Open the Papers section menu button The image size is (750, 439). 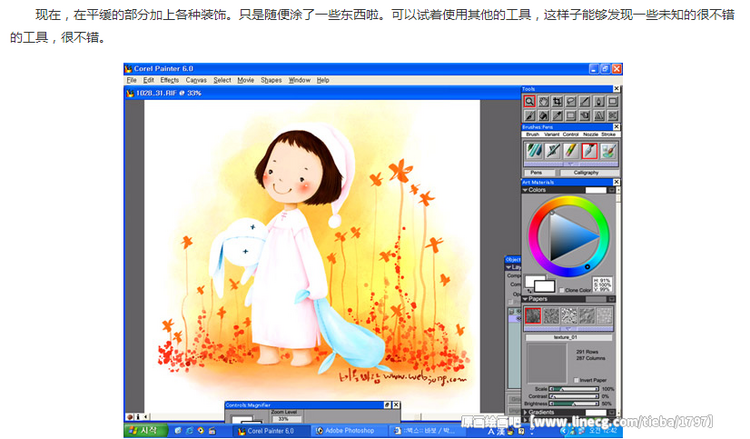[x=611, y=299]
